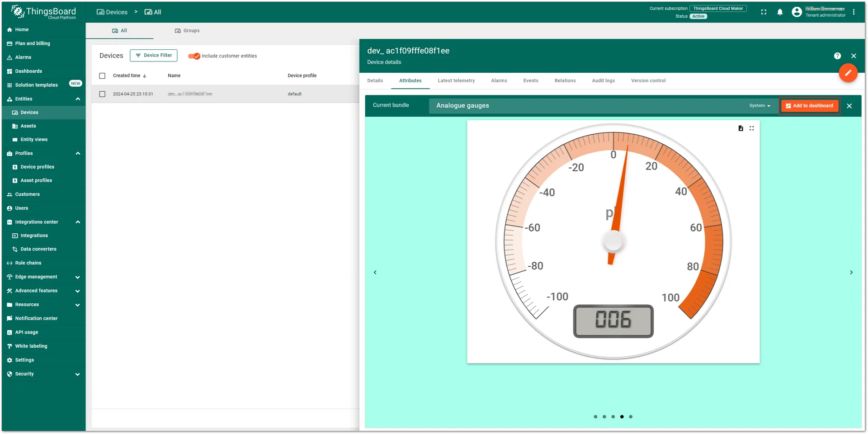This screenshot has width=868, height=434.
Task: Collapse the Entities section
Action: [x=78, y=99]
